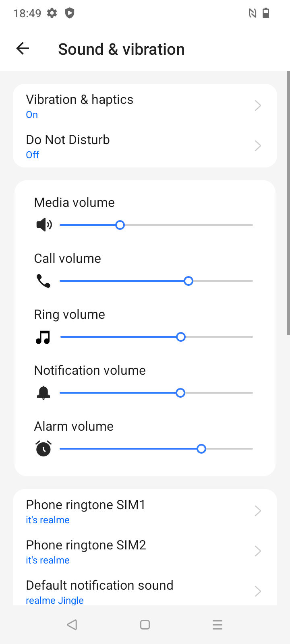Tap the media volume speaker icon
The width and height of the screenshot is (290, 644).
pos(44,225)
